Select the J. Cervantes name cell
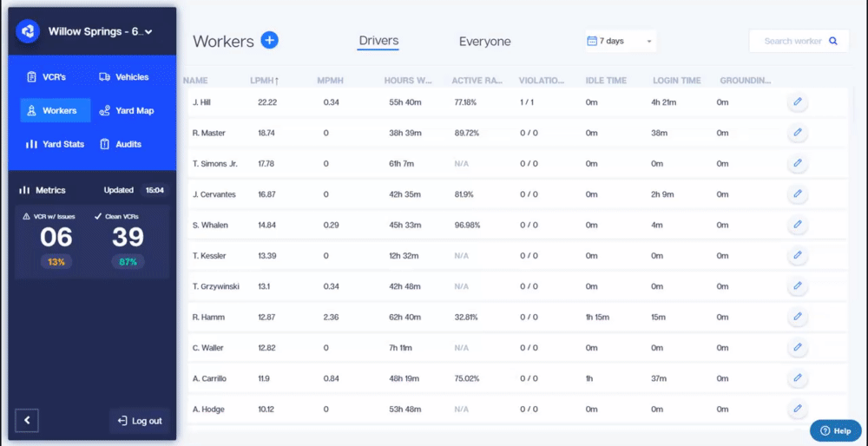 tap(214, 194)
